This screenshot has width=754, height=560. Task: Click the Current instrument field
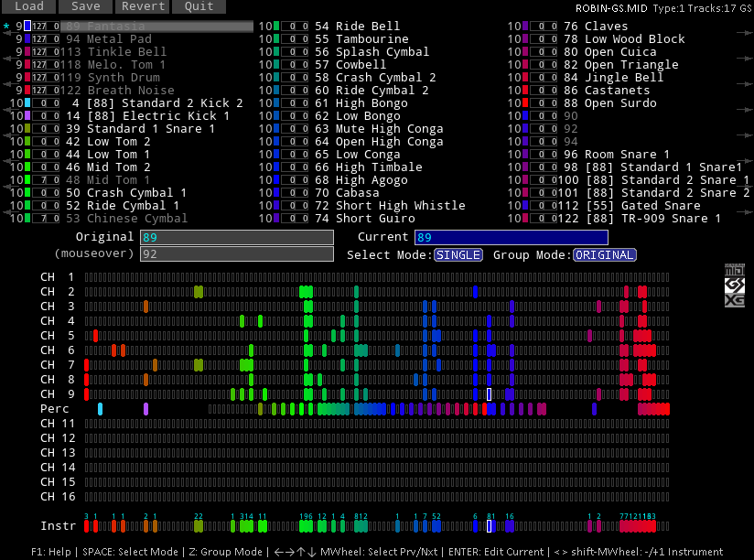[x=510, y=238]
